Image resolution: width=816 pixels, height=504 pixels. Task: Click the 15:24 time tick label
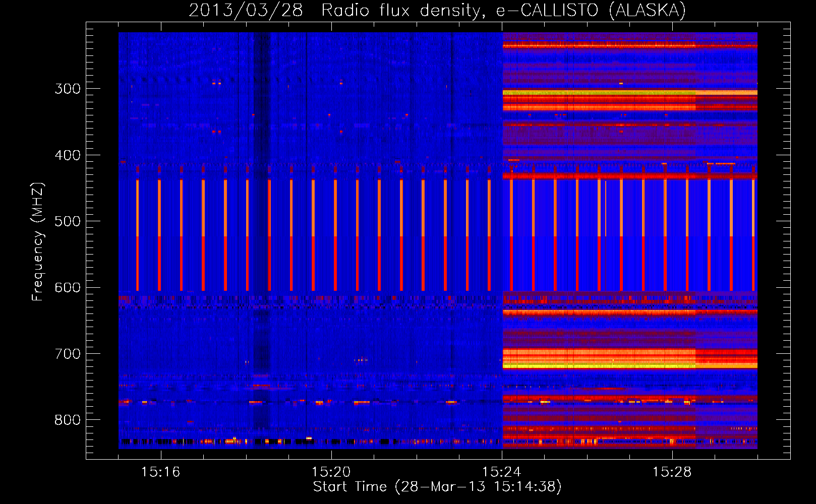[x=501, y=472]
